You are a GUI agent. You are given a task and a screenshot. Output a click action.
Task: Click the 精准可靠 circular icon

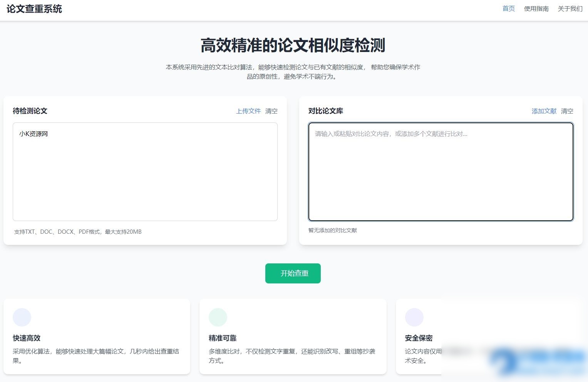[x=218, y=317]
